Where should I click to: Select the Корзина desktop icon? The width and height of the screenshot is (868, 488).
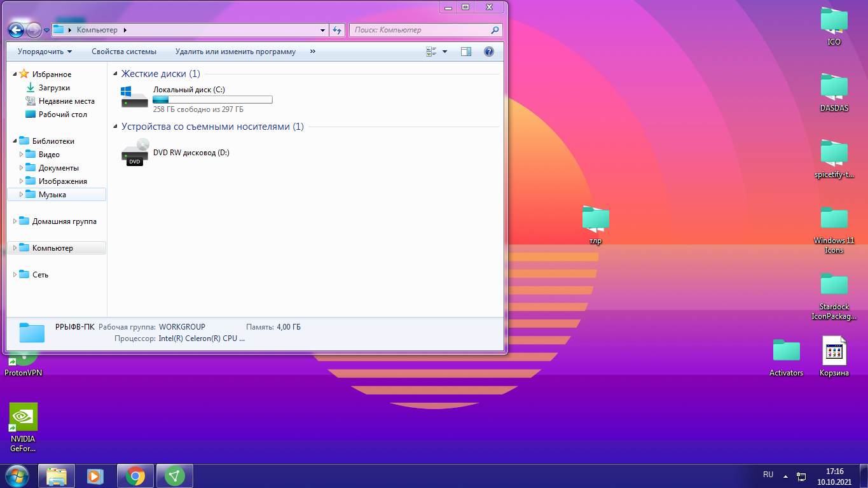tap(834, 357)
